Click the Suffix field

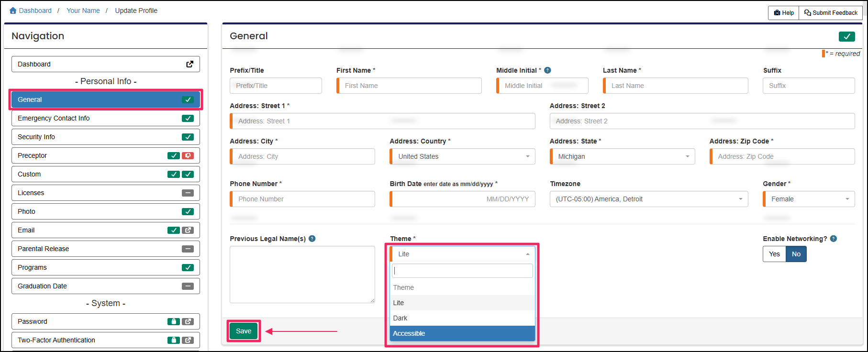coord(809,86)
